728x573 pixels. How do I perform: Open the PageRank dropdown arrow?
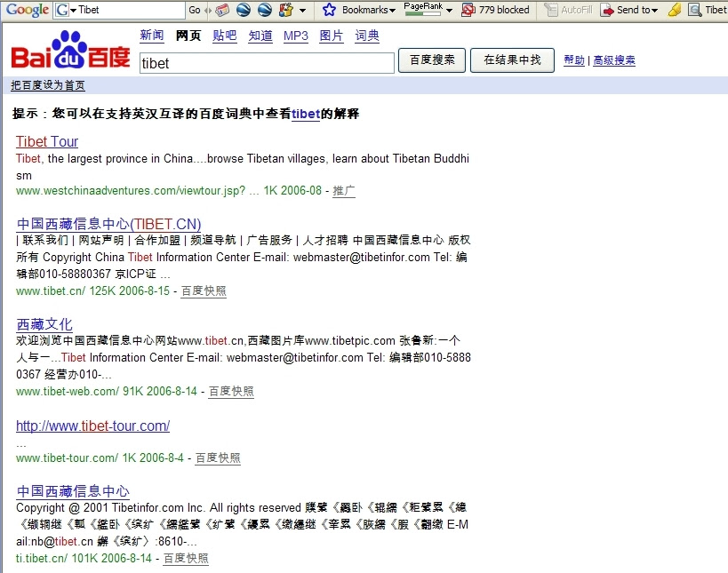pyautogui.click(x=449, y=10)
